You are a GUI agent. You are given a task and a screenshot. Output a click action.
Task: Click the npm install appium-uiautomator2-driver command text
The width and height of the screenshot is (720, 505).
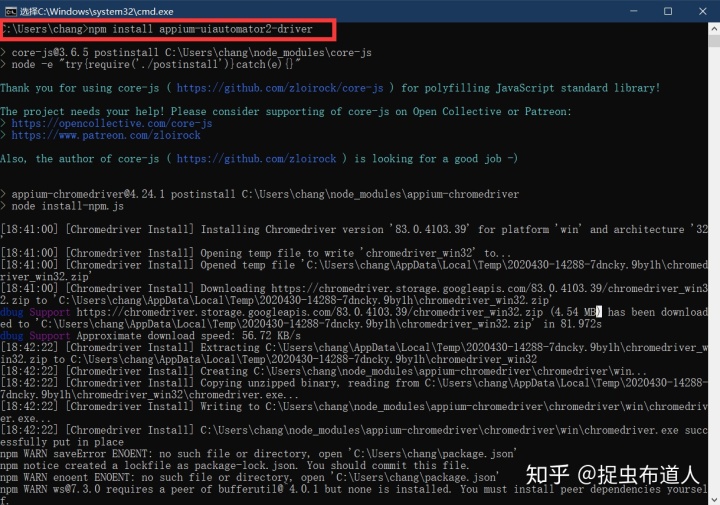[200, 29]
